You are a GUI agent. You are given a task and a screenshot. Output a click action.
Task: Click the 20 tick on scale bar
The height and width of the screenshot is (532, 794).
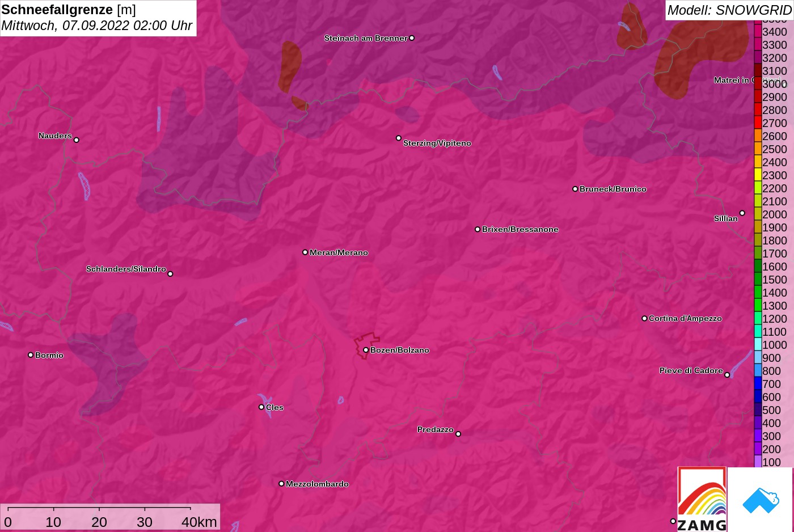[99, 522]
